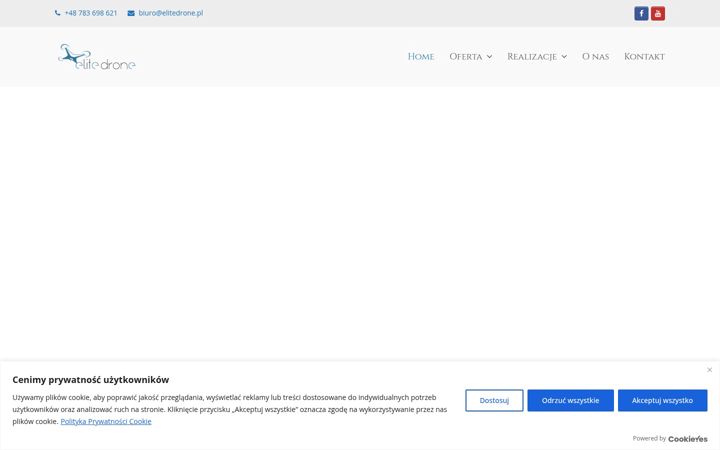Viewport: 720px width, 450px height.
Task: Open the Oferta menu
Action: coord(466,56)
